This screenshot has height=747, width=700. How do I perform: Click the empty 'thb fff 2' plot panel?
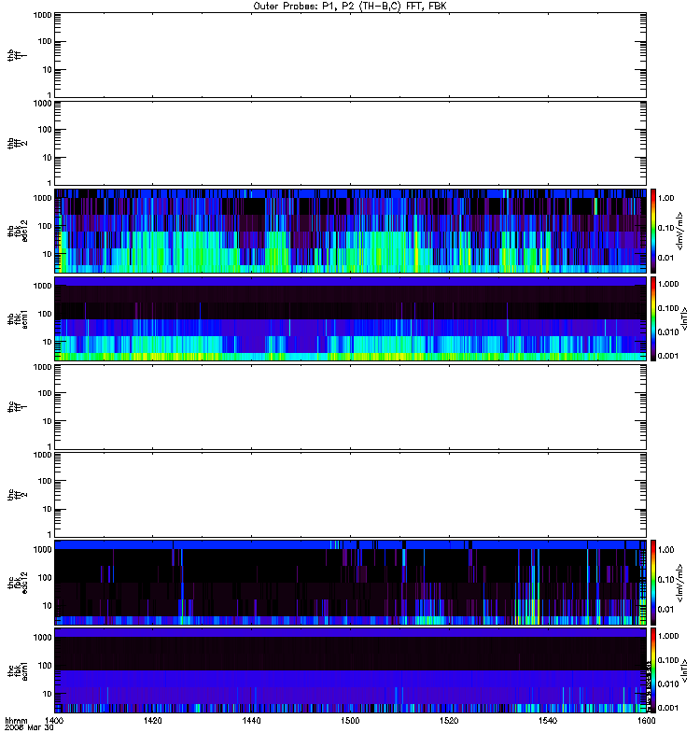[x=351, y=143]
